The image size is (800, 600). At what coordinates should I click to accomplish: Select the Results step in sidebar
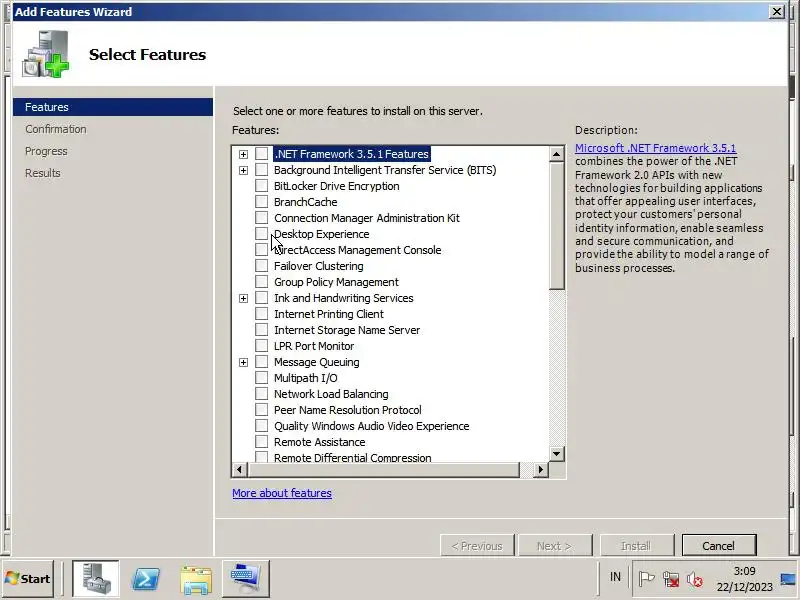[x=42, y=173]
